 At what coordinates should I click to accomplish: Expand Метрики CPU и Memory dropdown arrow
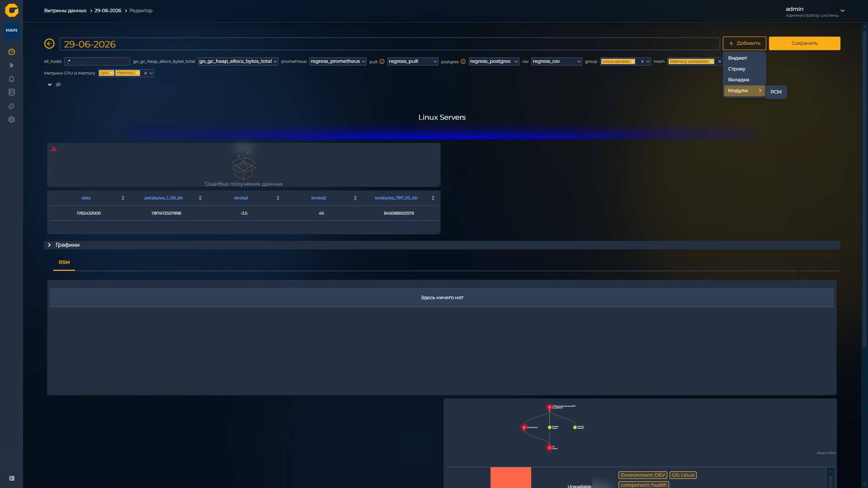click(x=151, y=73)
